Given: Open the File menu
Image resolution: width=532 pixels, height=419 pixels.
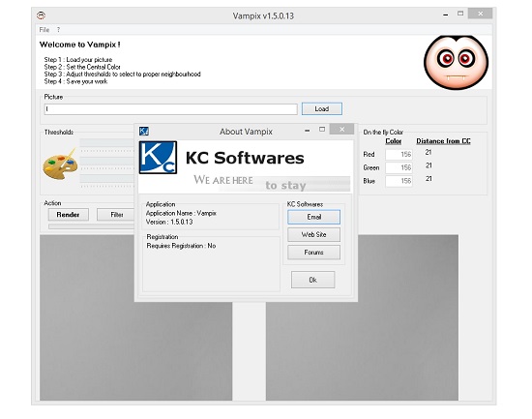Looking at the screenshot, I should point(44,30).
